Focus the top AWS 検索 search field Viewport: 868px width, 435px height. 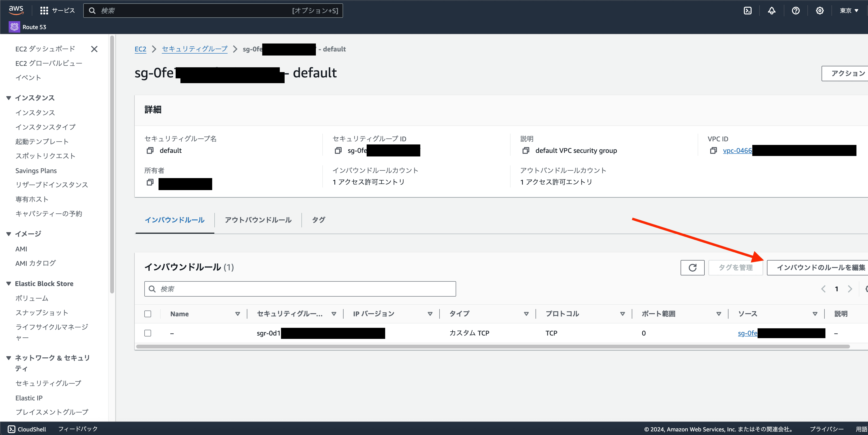click(x=213, y=11)
